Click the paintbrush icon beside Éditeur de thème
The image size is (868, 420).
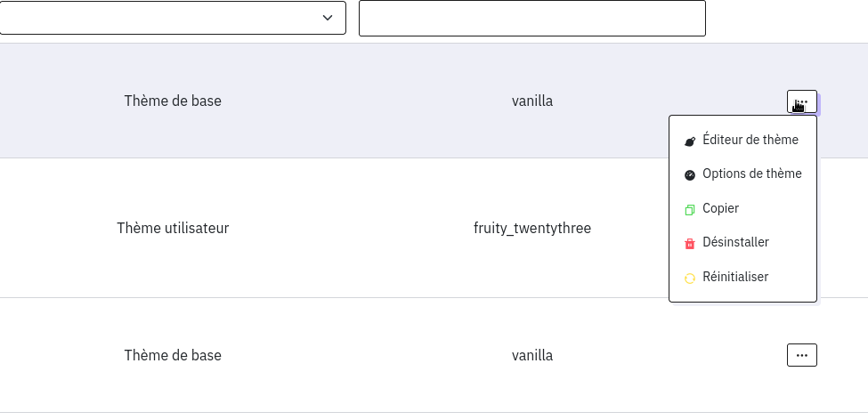(689, 141)
